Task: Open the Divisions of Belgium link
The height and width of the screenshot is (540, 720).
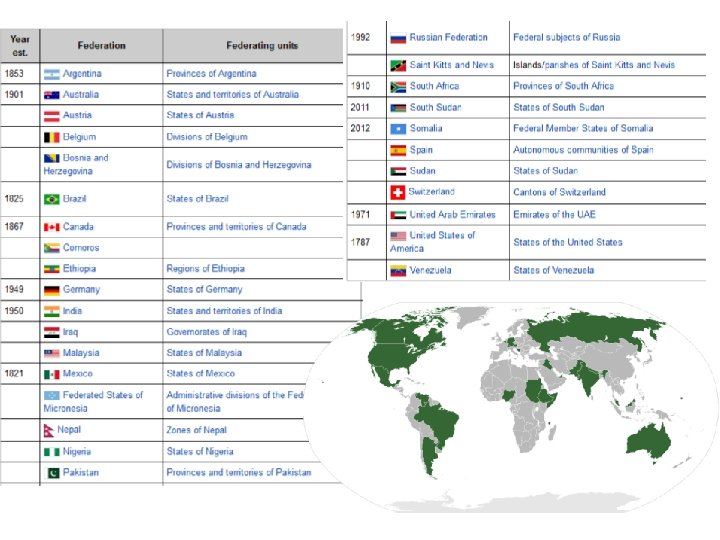Action: [x=207, y=137]
